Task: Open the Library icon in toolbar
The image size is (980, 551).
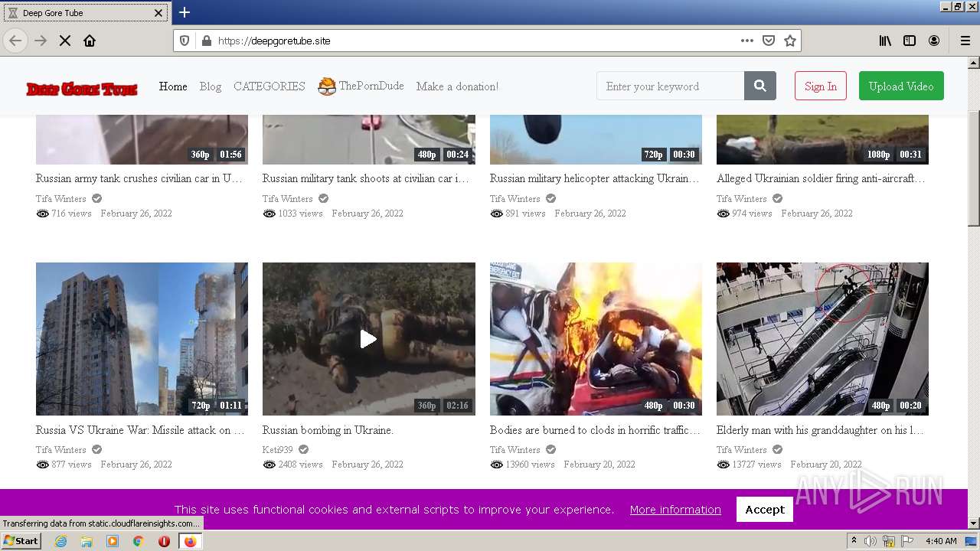Action: click(885, 41)
